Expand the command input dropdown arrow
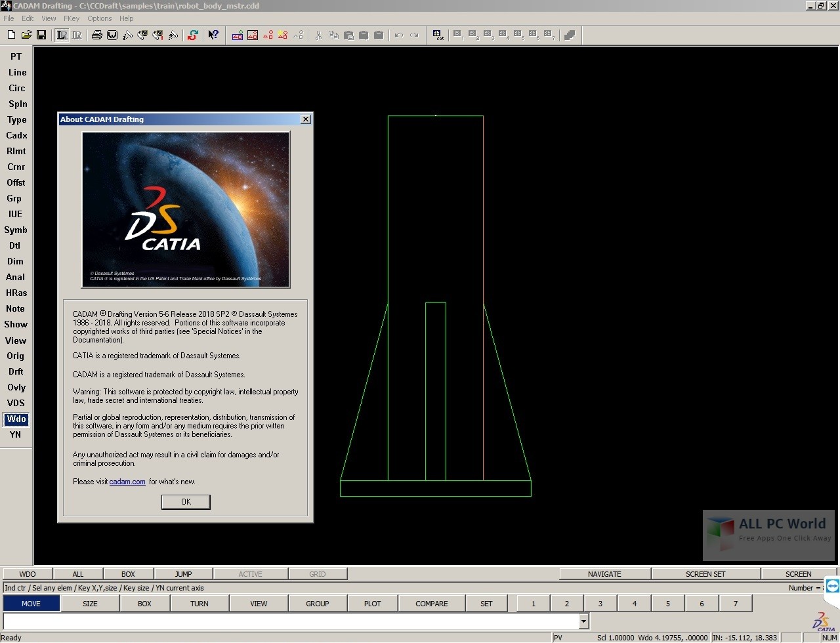 583,621
